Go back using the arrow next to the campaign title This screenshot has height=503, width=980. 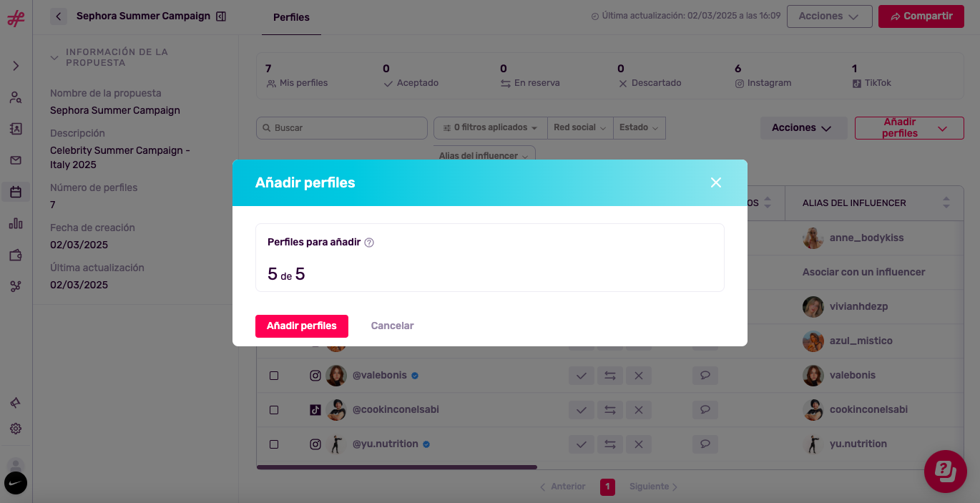[x=59, y=16]
